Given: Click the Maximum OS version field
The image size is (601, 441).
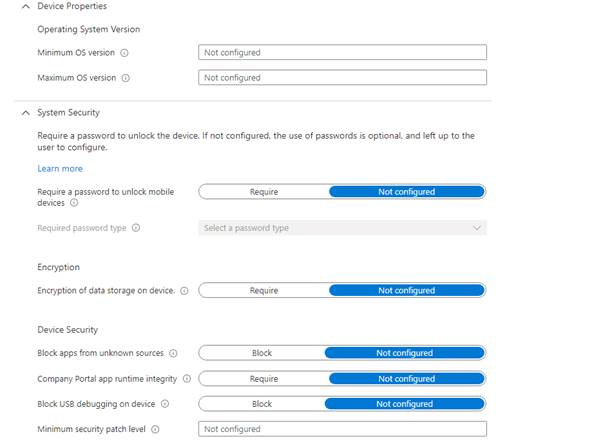Looking at the screenshot, I should [x=342, y=77].
